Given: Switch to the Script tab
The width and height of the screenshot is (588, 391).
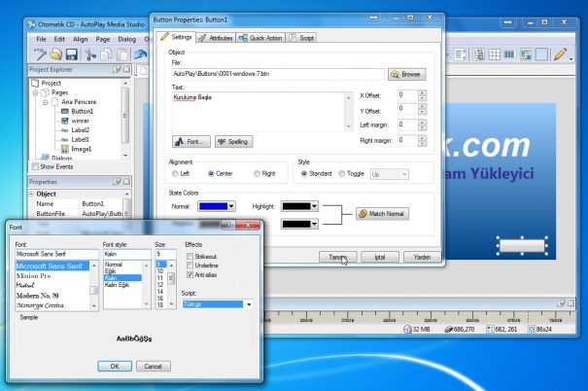Looking at the screenshot, I should click(x=301, y=38).
